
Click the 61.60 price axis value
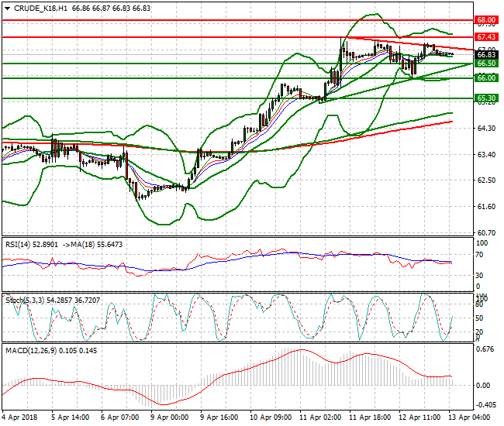486,207
